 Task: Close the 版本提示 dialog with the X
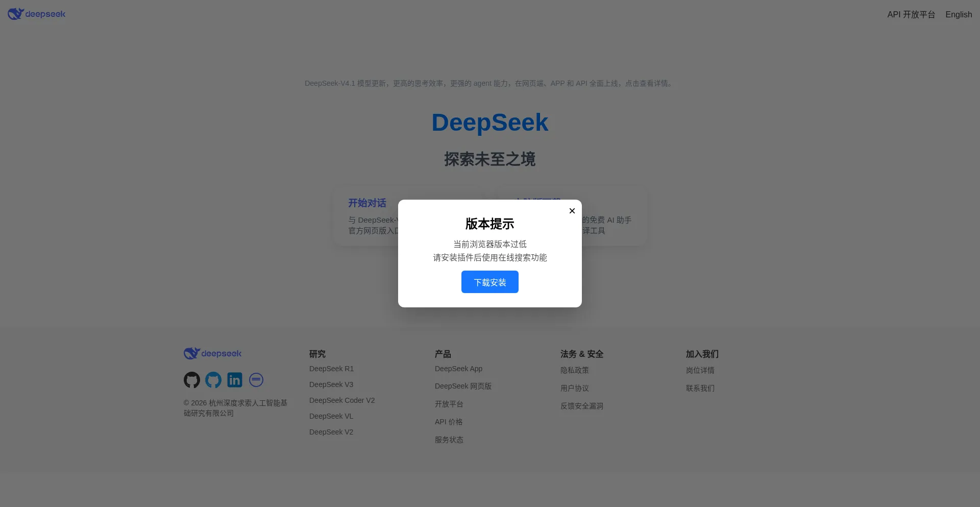(572, 211)
